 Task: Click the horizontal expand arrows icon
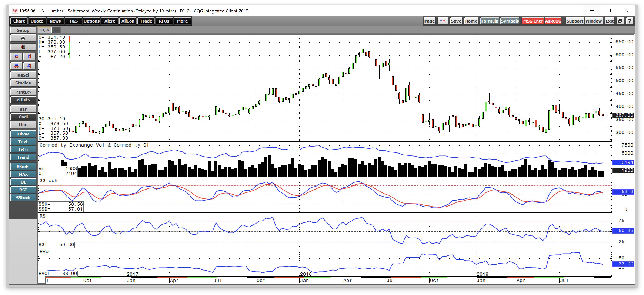(16, 56)
